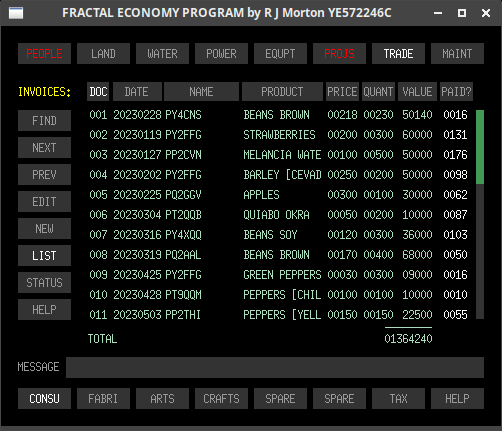This screenshot has width=502, height=431.
Task: Click the total 01364240
Action: pos(408,339)
